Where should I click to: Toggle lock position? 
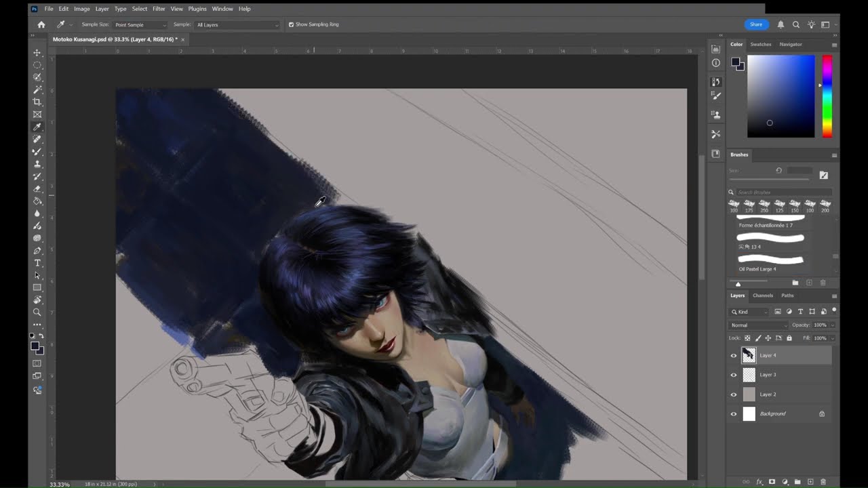pos(768,338)
